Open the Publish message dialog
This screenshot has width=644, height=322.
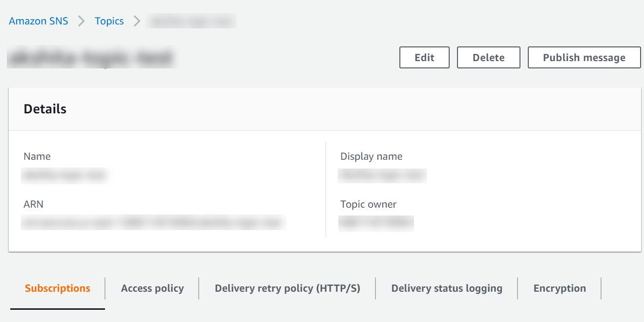[584, 57]
